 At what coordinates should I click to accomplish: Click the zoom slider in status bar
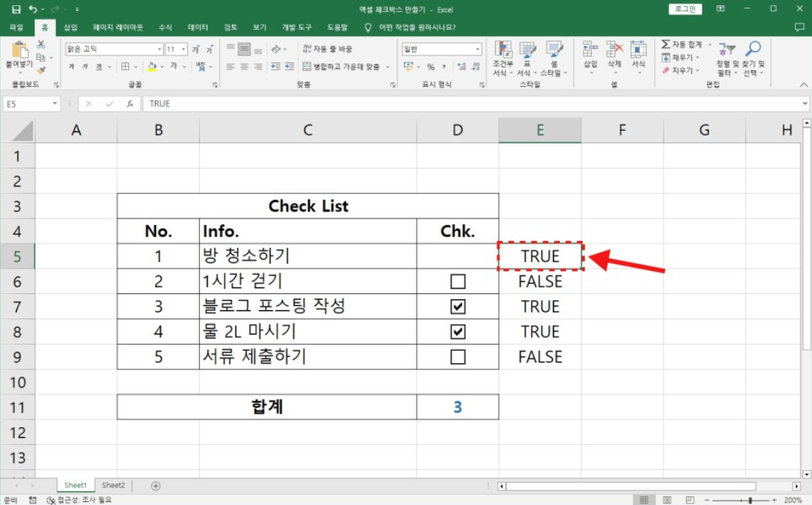749,500
